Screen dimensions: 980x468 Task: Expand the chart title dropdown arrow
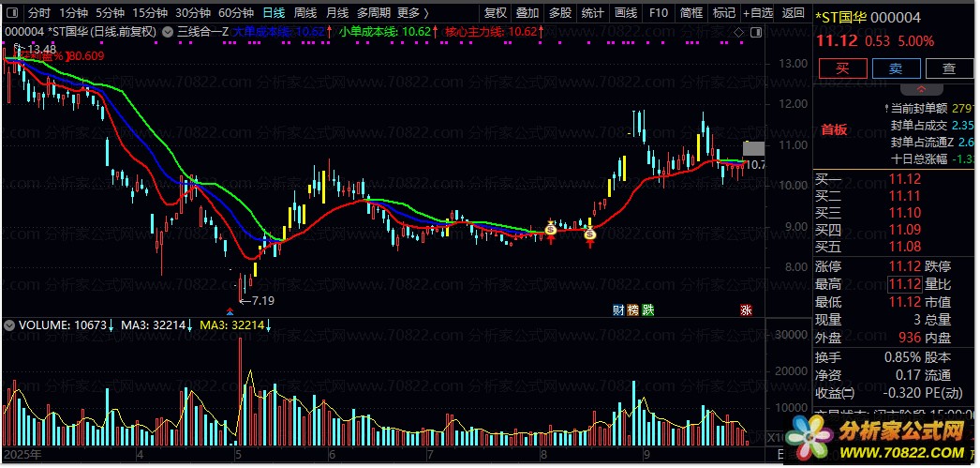click(167, 31)
